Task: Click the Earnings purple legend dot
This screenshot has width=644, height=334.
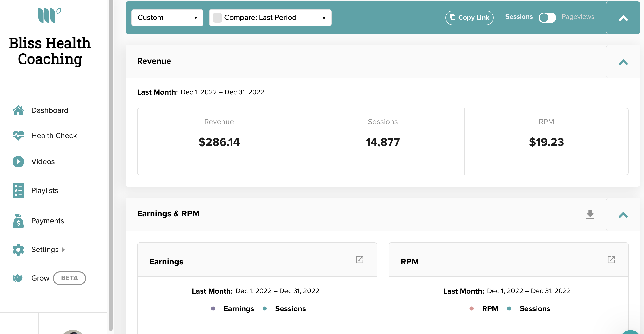Action: [213, 308]
